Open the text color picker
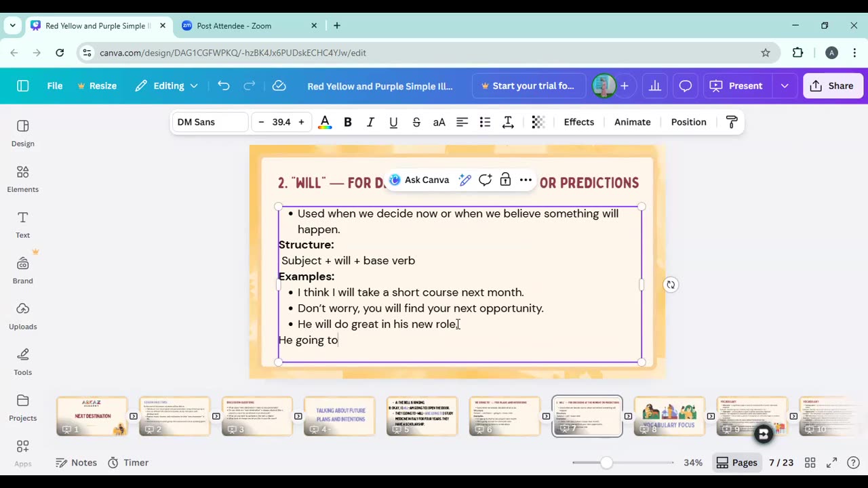Viewport: 868px width, 488px height. coord(325,122)
